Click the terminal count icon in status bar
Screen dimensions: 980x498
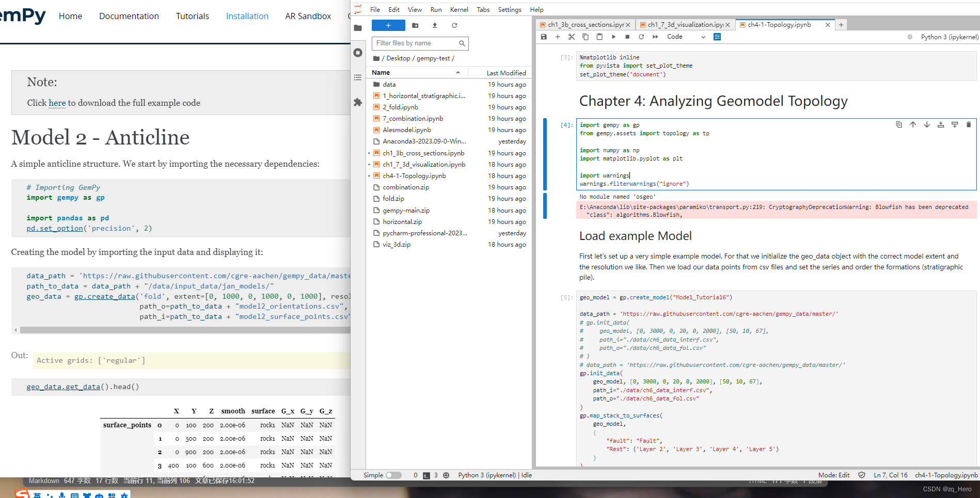[x=426, y=475]
